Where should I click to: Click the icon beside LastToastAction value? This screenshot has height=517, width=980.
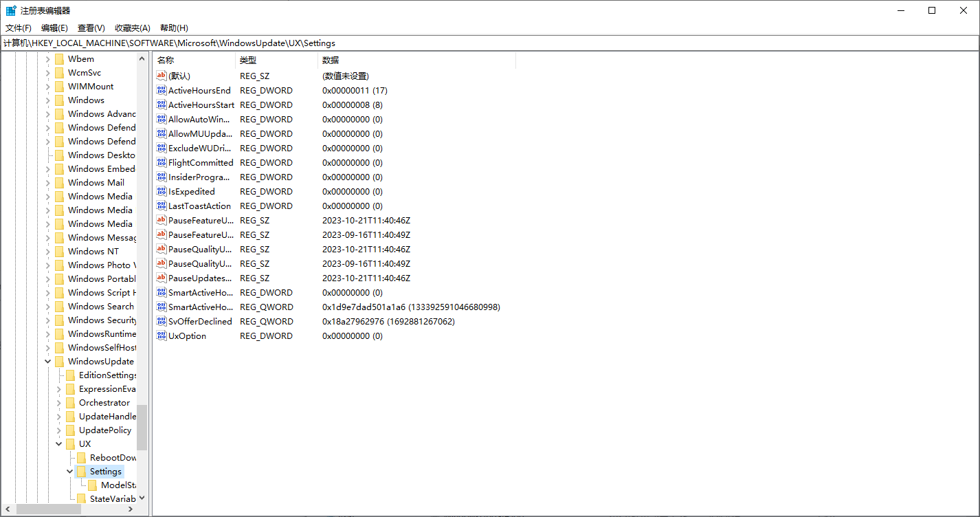[x=162, y=206]
